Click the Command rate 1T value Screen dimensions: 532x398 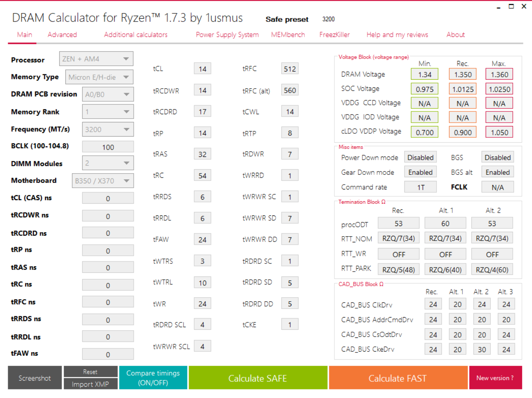421,187
